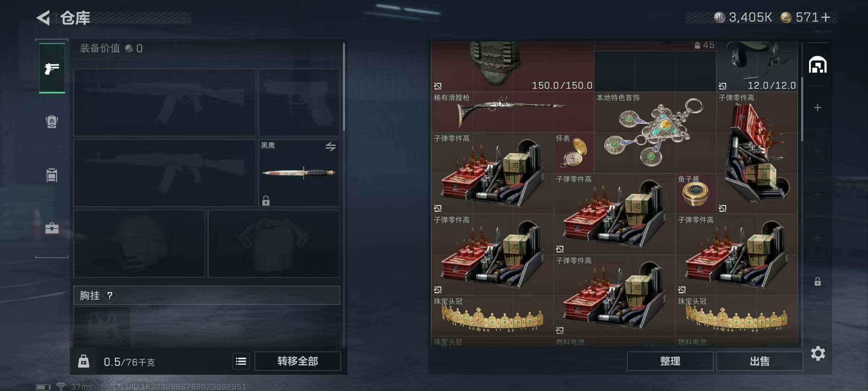Select the 本地特色首饰 jewelry item

tap(655, 133)
